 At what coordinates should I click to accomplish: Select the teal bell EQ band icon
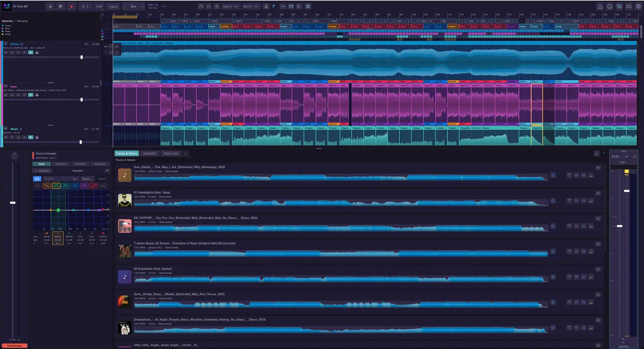[65, 185]
